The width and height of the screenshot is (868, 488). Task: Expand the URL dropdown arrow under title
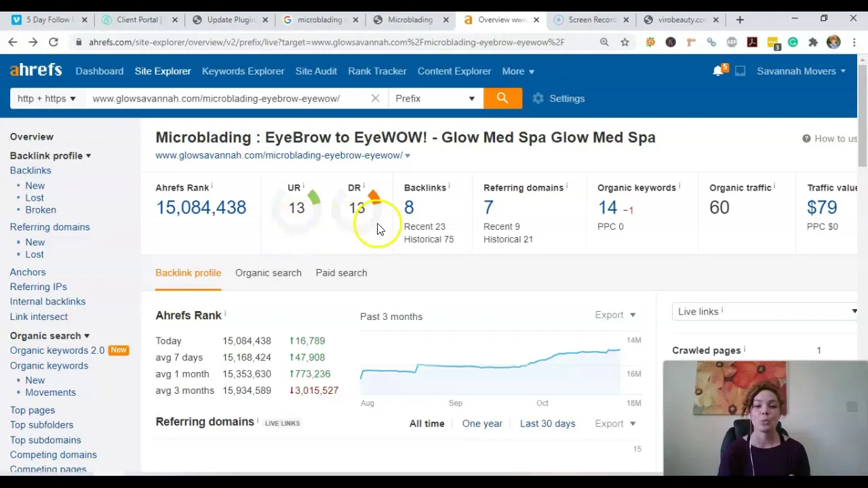pos(408,155)
